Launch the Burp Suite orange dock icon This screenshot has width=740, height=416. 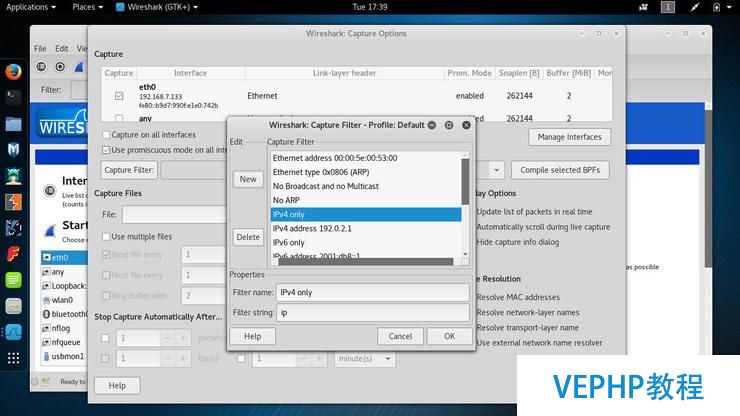pos(13,202)
